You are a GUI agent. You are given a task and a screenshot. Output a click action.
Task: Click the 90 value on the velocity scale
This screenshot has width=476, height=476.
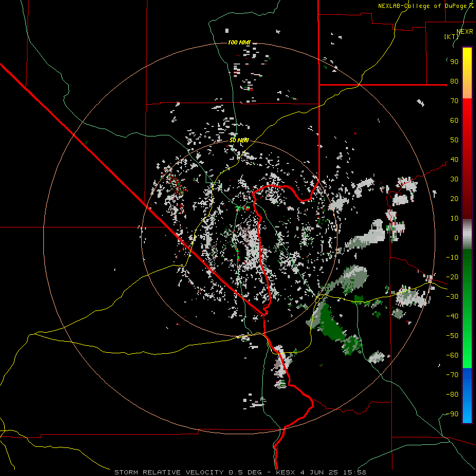[x=454, y=62]
